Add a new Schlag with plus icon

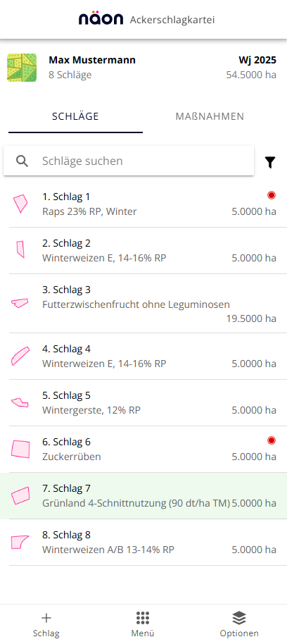pyautogui.click(x=46, y=618)
